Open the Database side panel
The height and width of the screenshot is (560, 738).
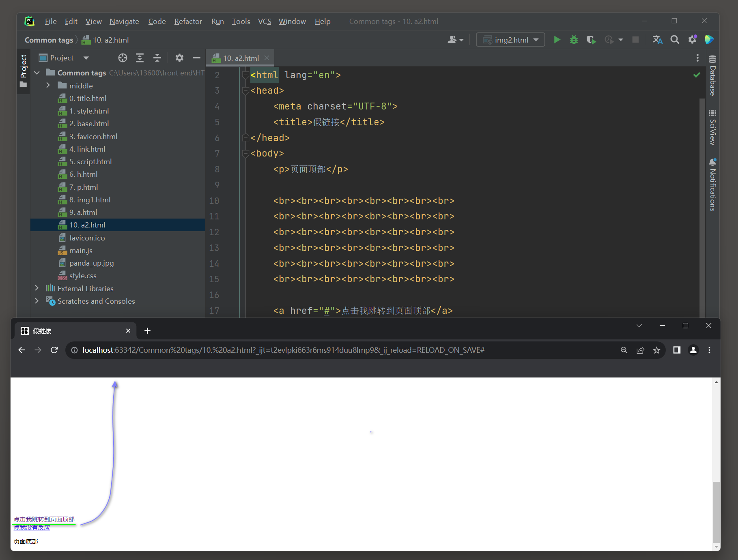712,75
